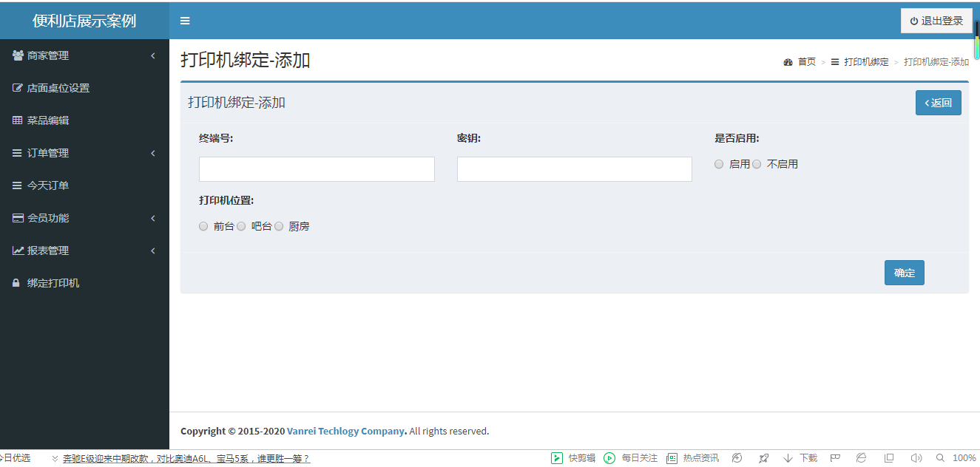Toggle the sound speaker icon

point(916,458)
